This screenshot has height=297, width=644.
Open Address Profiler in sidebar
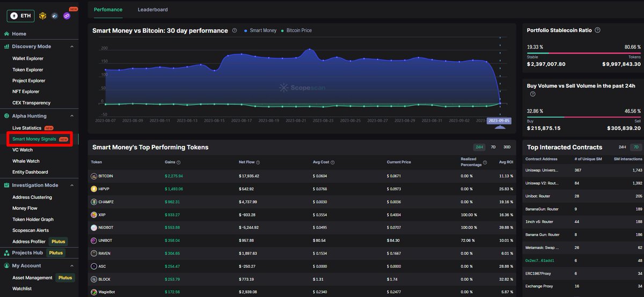tap(29, 241)
